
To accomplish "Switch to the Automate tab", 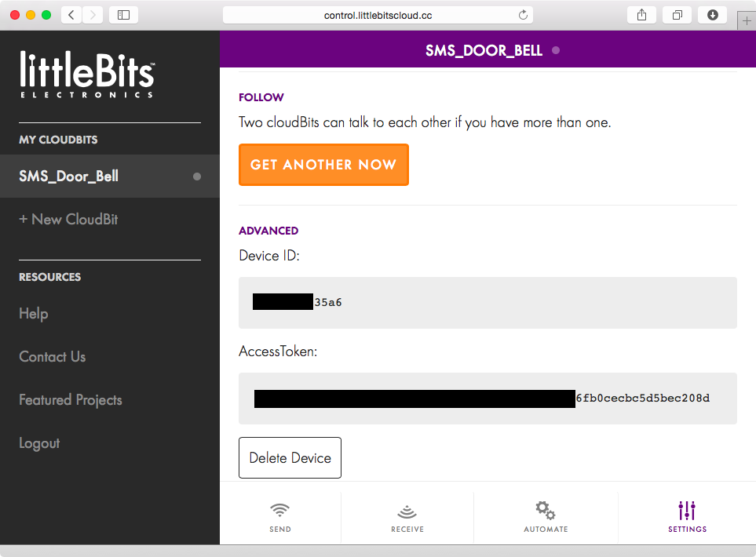I will [546, 517].
